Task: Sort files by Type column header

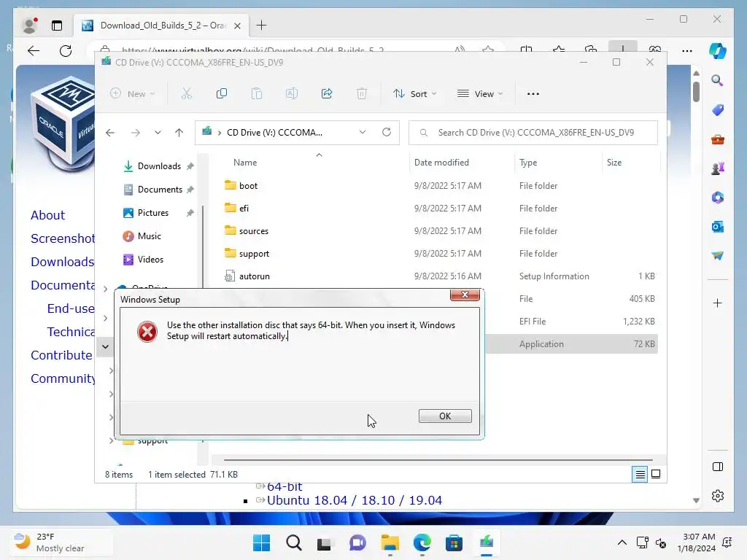Action: [x=528, y=163]
